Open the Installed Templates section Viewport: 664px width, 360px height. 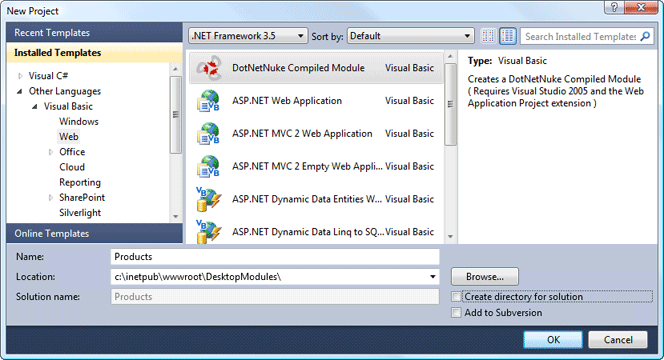coord(94,53)
